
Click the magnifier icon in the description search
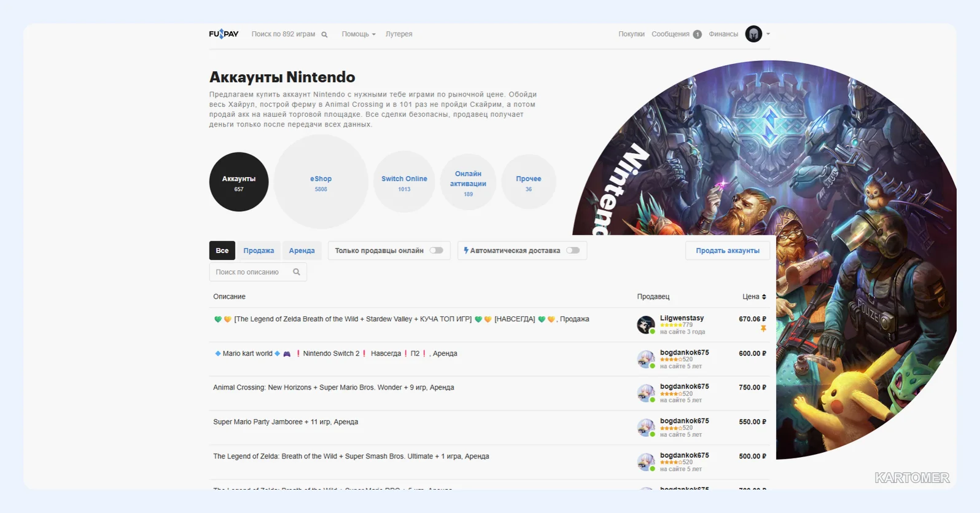(x=297, y=272)
